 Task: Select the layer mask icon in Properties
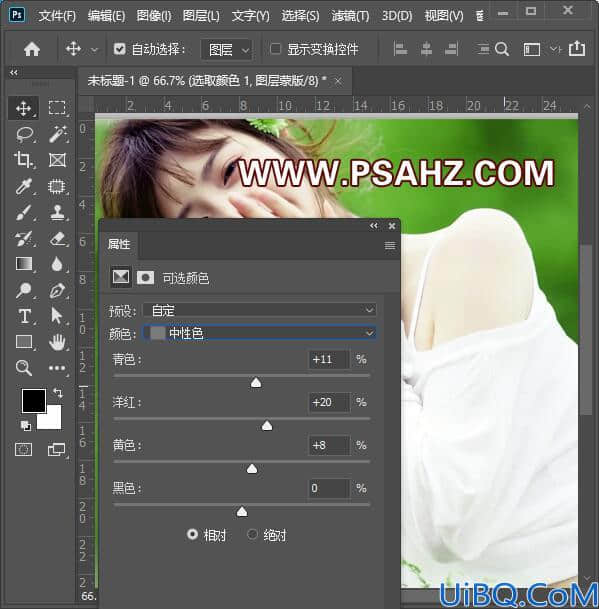point(145,278)
